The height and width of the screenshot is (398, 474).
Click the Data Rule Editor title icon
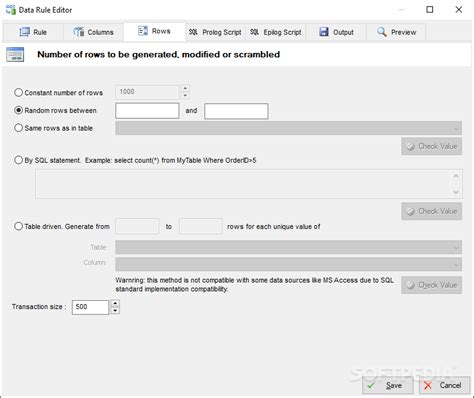tap(11, 10)
